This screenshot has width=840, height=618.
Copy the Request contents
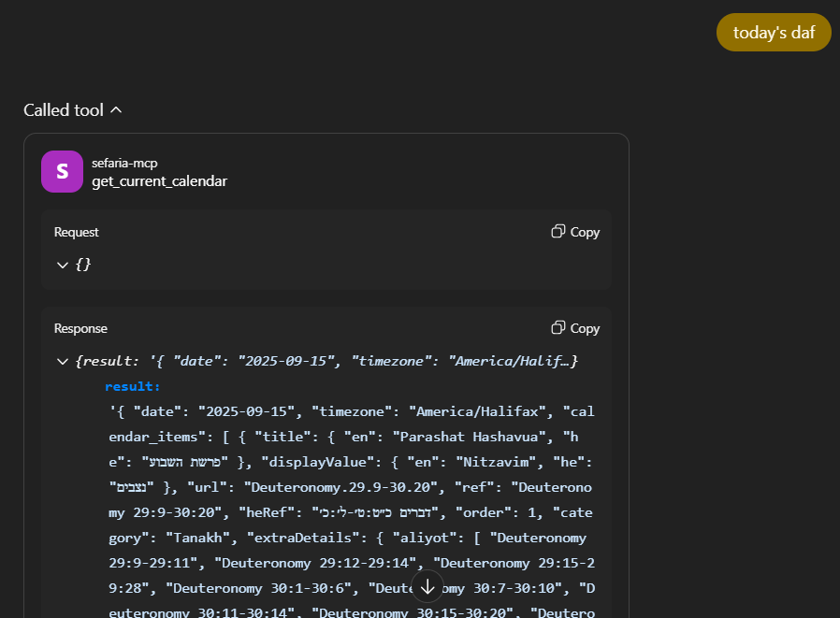point(575,232)
